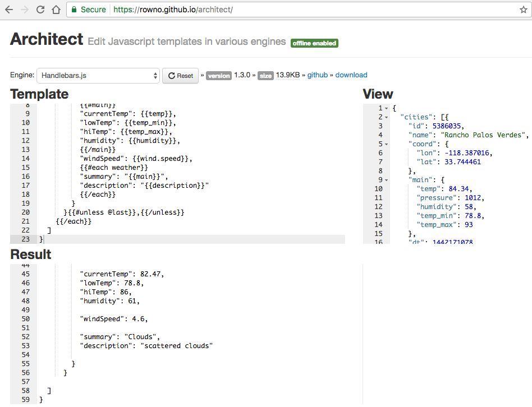Click the gray "size" badge in the toolbar
The image size is (532, 407).
(x=265, y=75)
